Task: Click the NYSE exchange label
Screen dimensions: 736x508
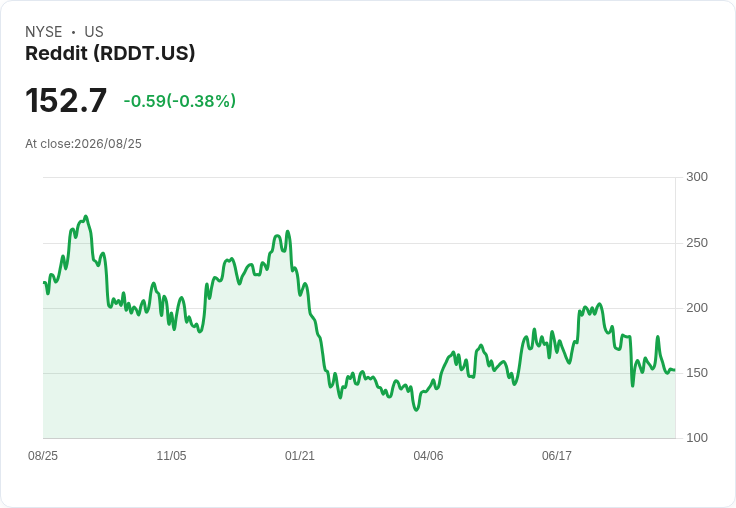Action: point(44,32)
